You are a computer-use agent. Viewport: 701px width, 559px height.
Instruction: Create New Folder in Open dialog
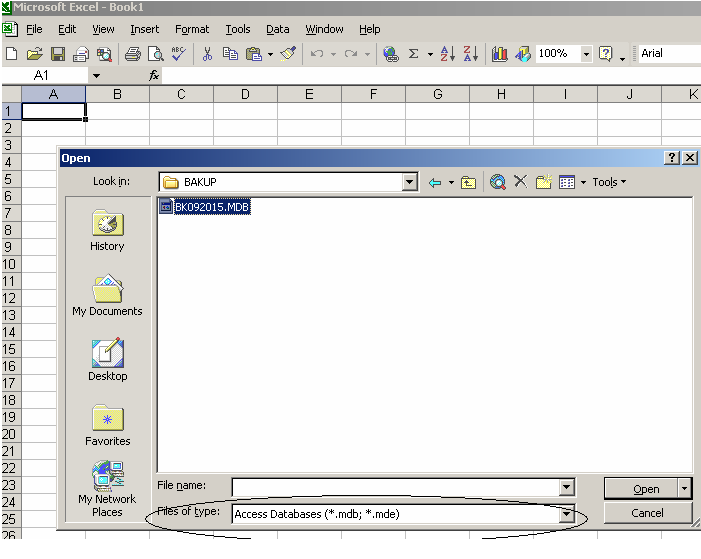544,182
